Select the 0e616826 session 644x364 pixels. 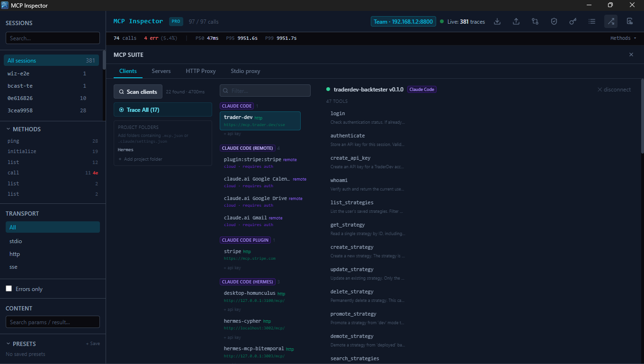click(52, 98)
